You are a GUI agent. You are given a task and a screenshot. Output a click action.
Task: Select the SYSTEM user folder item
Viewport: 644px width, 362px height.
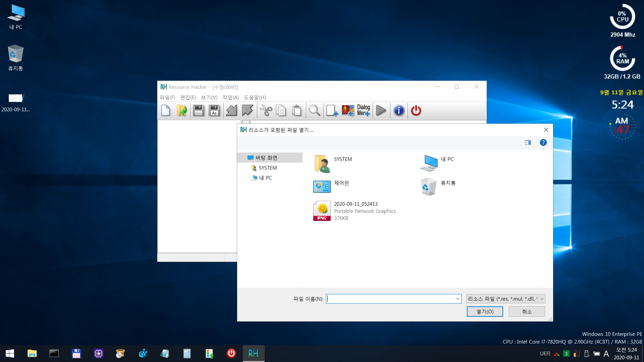pyautogui.click(x=333, y=164)
